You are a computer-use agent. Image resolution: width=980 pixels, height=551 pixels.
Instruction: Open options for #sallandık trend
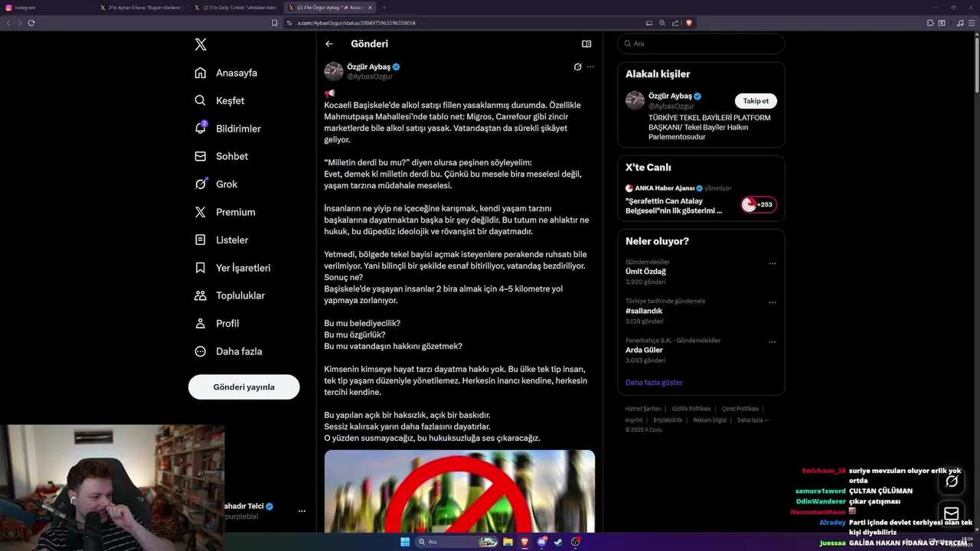pyautogui.click(x=772, y=302)
